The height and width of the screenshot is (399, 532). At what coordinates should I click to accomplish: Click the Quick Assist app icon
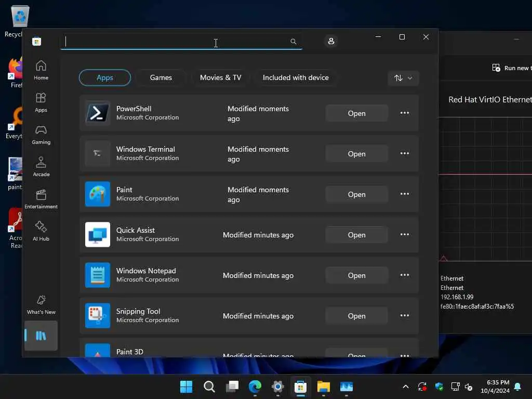(x=98, y=234)
